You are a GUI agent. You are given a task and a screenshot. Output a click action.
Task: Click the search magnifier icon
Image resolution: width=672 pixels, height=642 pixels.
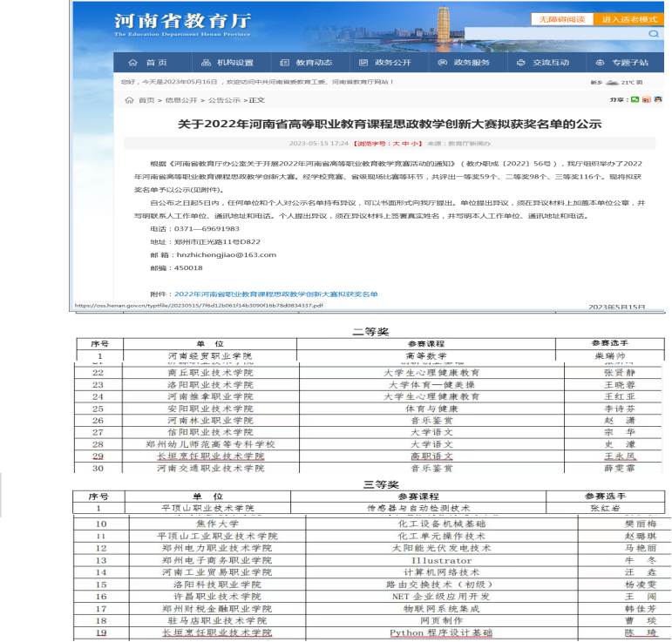pos(653,33)
